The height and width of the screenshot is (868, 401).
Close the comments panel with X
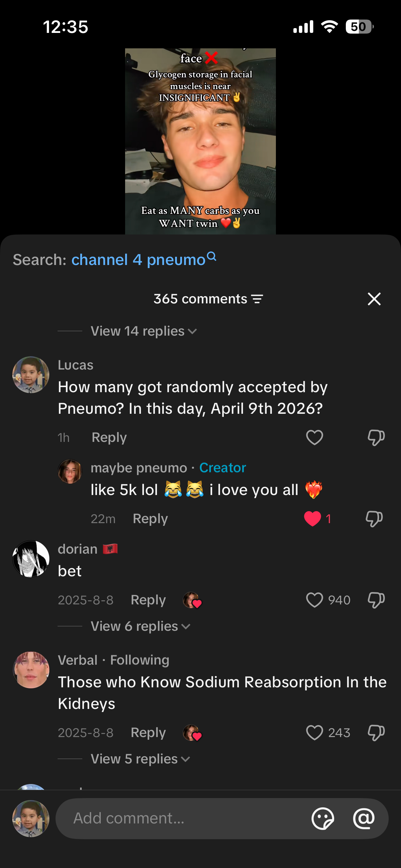point(374,299)
